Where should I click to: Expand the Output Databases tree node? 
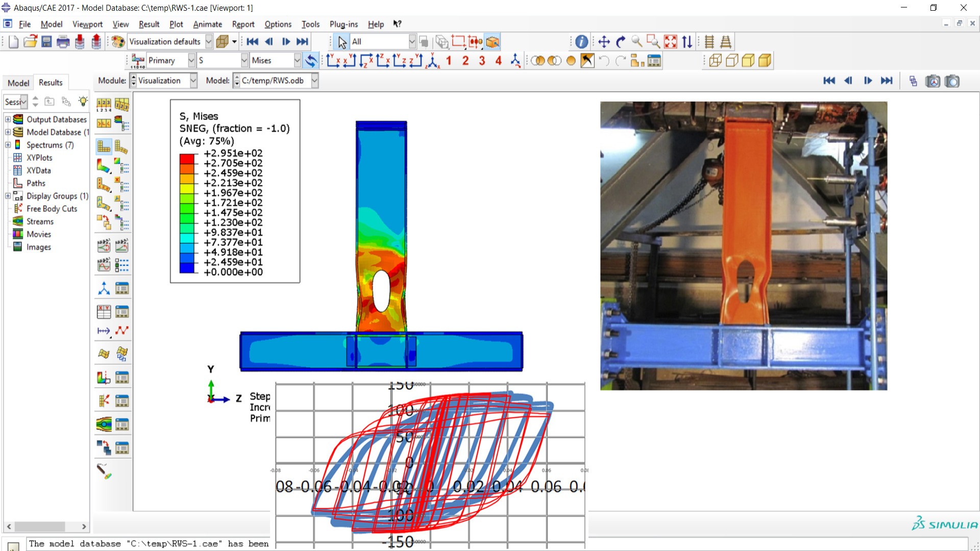[8, 119]
